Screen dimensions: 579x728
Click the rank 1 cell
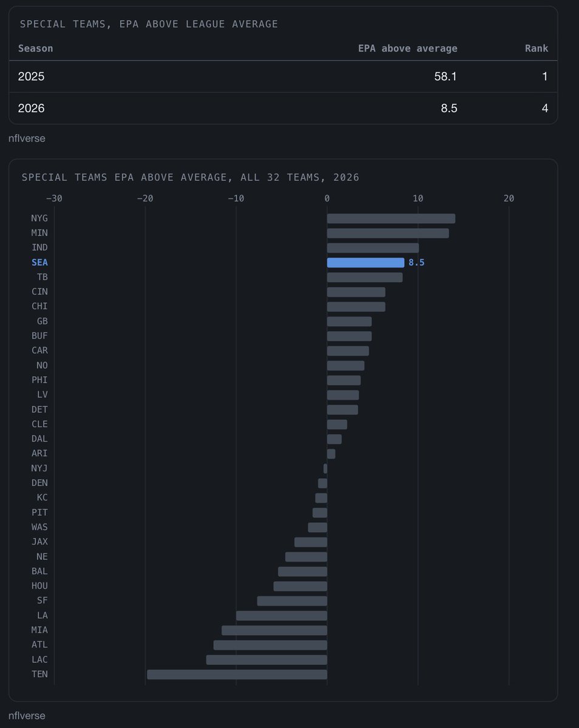545,77
